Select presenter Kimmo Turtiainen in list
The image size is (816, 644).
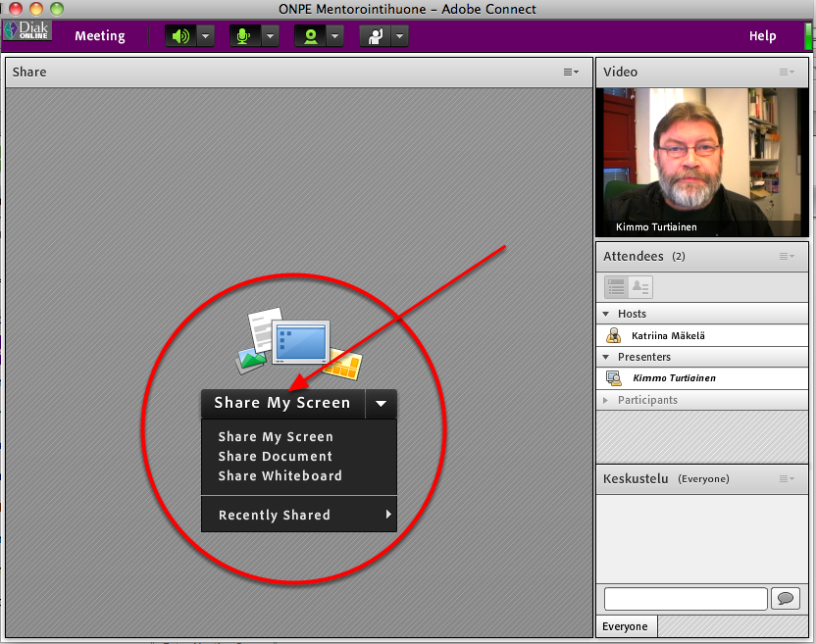702,378
